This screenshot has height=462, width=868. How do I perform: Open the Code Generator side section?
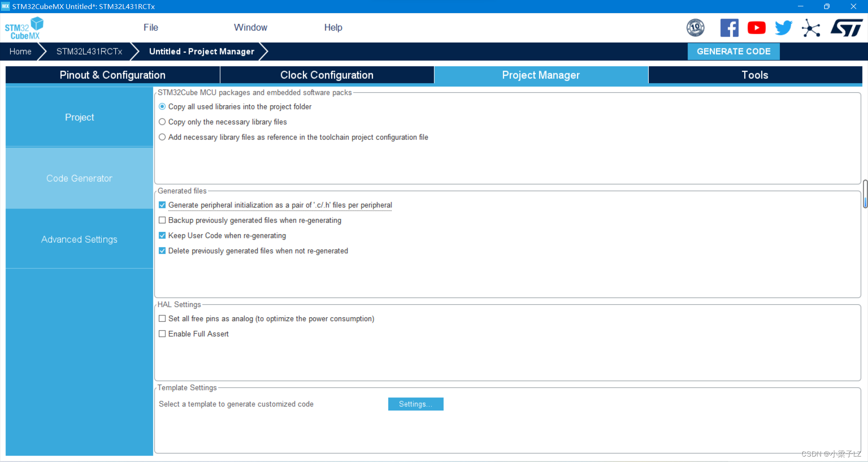[80, 179]
